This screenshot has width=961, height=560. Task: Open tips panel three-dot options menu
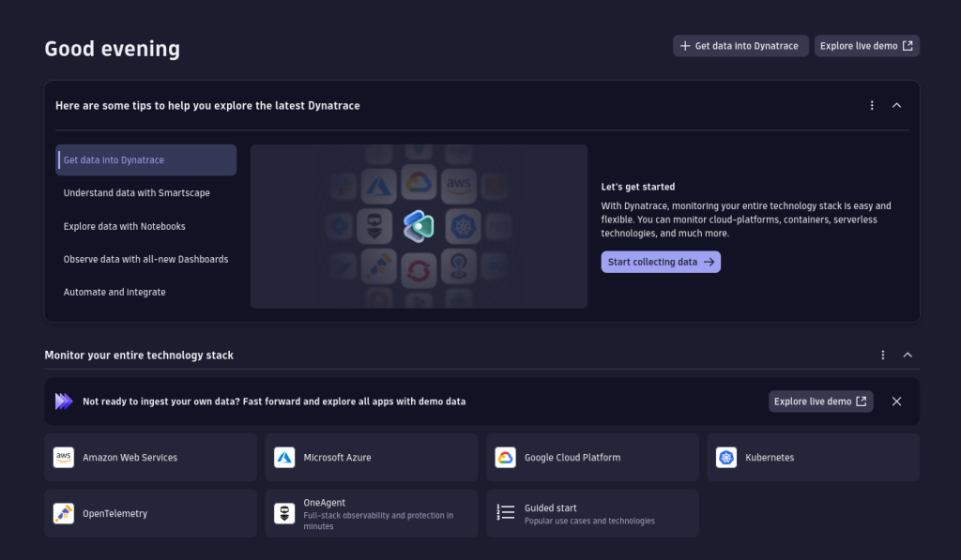pyautogui.click(x=872, y=105)
